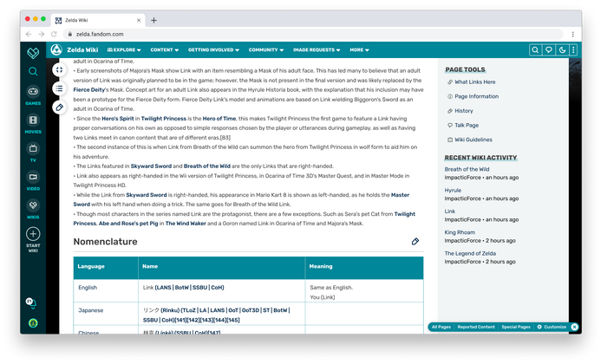Close the bottom admin toolbar
Viewport: 607px width, 364px height.
pos(574,327)
